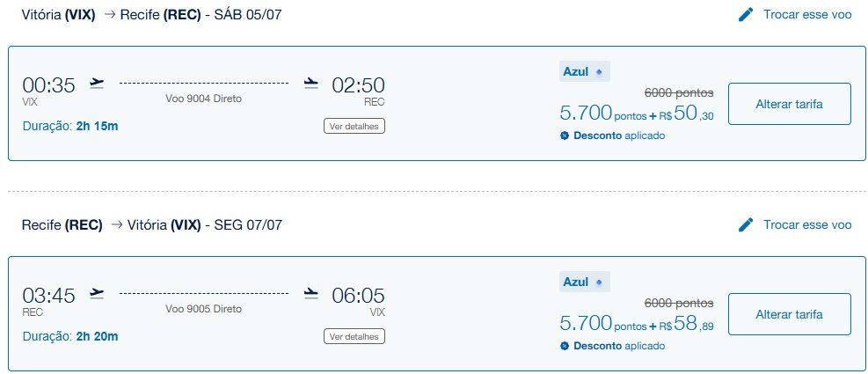This screenshot has height=374, width=868.
Task: Click the 2h 20m duration text
Action: 98,335
